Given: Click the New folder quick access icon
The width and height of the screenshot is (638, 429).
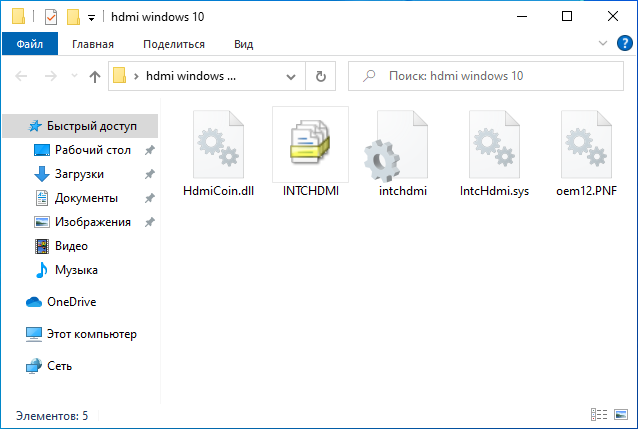Looking at the screenshot, I should click(73, 17).
